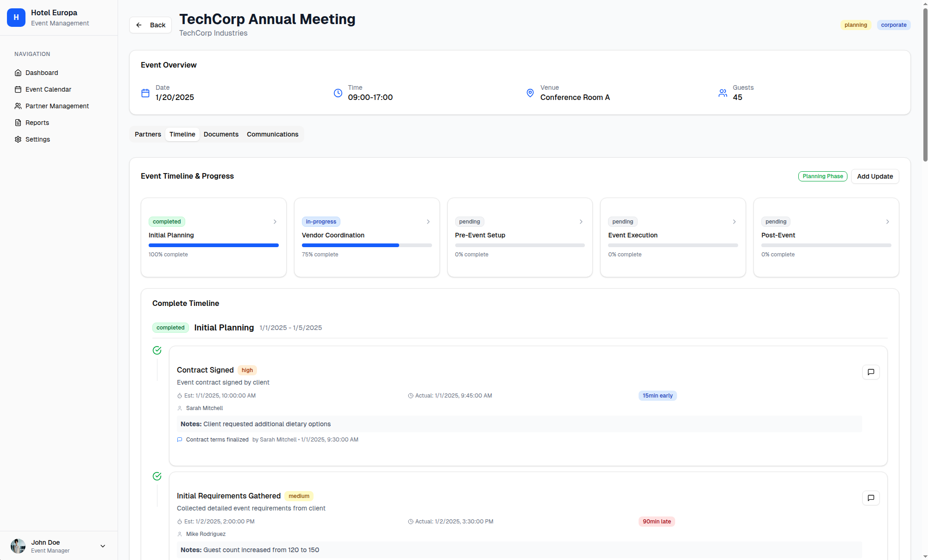Open Reports via its sidebar icon
Image resolution: width=928 pixels, height=560 pixels.
pos(18,123)
